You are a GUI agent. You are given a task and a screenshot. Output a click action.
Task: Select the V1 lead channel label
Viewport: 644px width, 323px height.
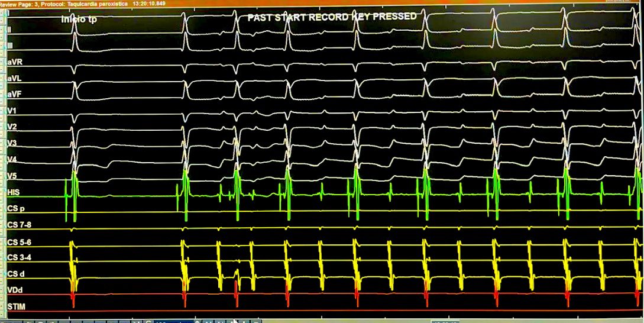pyautogui.click(x=11, y=111)
